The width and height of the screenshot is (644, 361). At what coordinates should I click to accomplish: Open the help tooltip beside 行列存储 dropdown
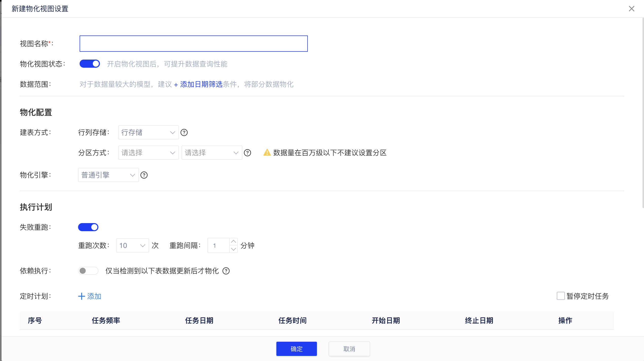184,132
